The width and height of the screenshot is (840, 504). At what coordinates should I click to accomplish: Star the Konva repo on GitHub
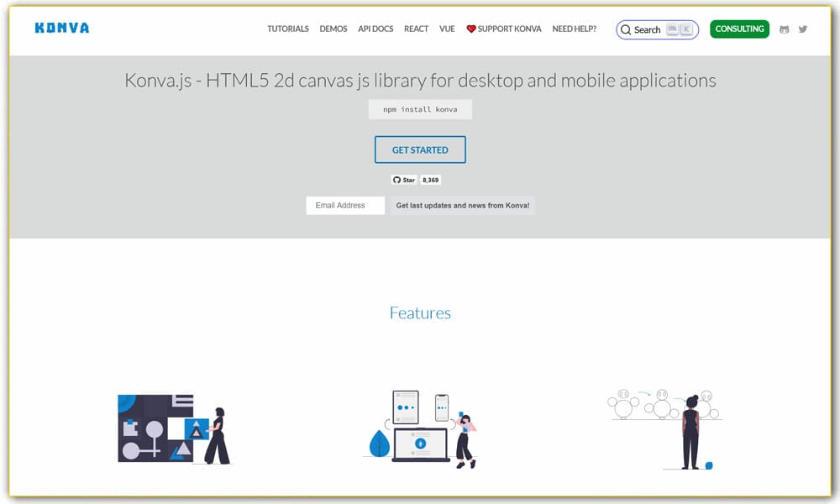[407, 180]
